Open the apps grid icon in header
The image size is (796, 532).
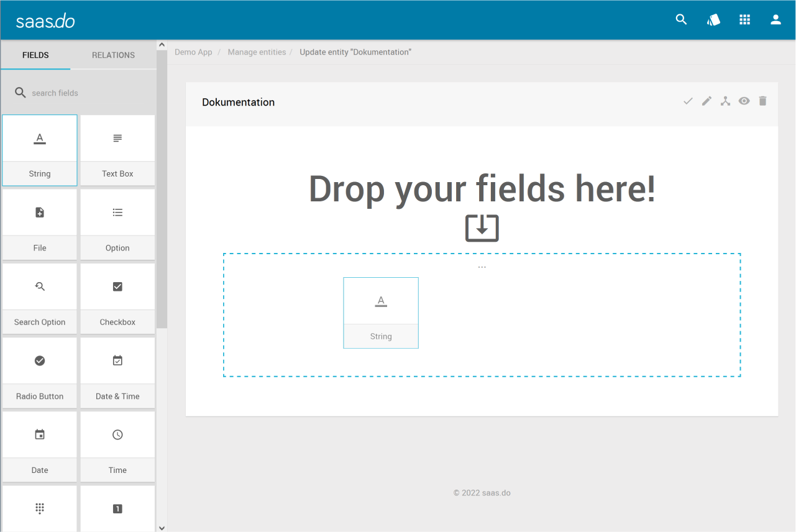[x=744, y=20]
